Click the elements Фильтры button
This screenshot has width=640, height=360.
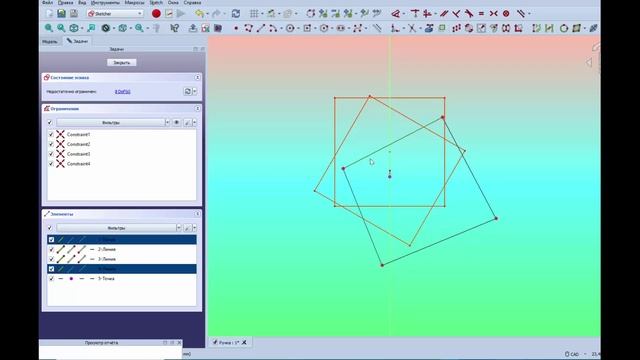pos(116,228)
